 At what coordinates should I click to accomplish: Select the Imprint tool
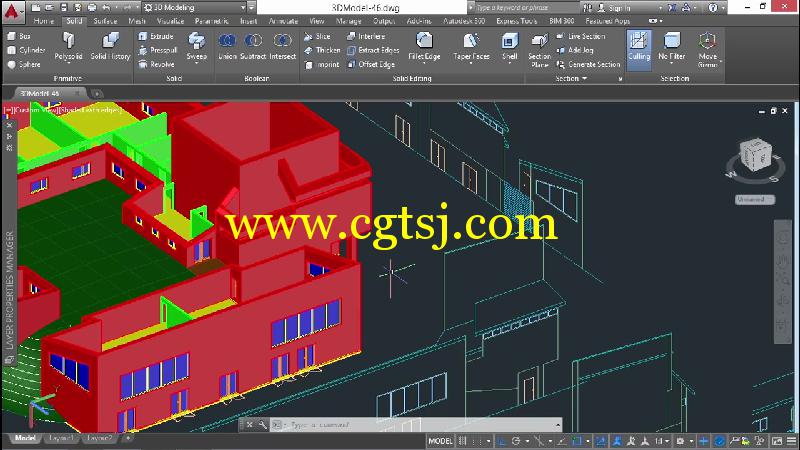(x=322, y=64)
